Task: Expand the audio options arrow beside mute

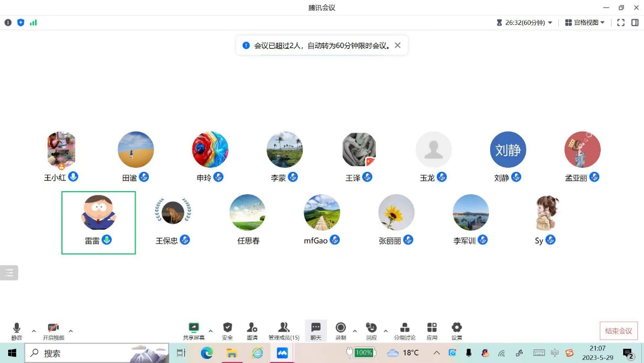Action: pos(34,331)
